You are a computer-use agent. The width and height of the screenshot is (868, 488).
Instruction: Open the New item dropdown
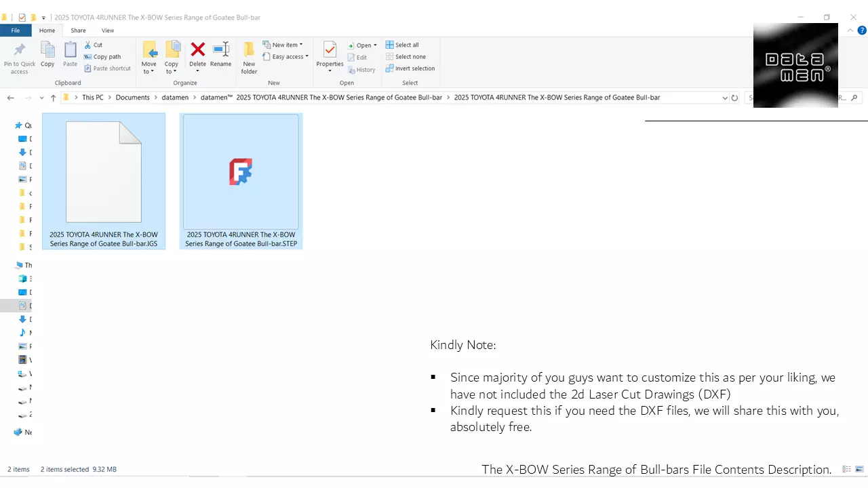pyautogui.click(x=283, y=45)
